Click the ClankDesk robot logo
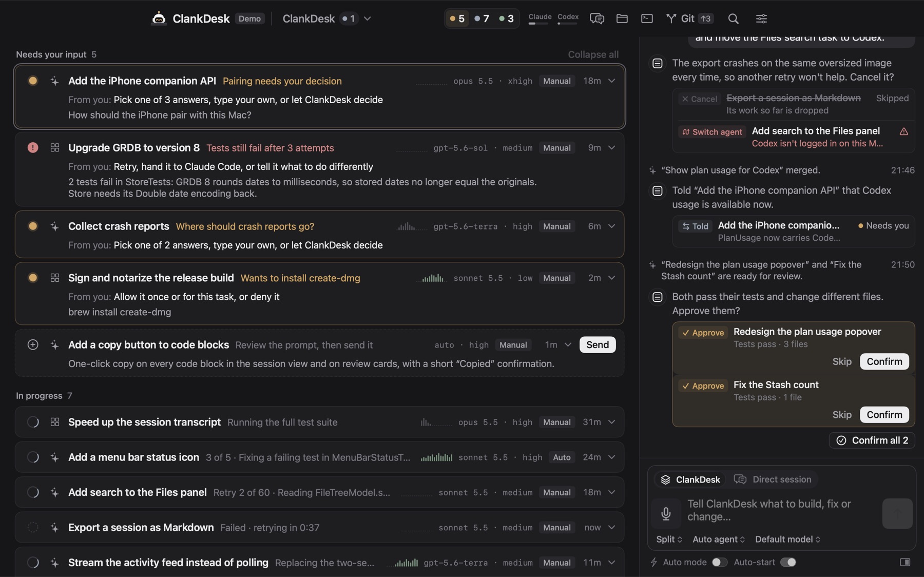Viewport: 924px width, 577px height. click(x=159, y=18)
